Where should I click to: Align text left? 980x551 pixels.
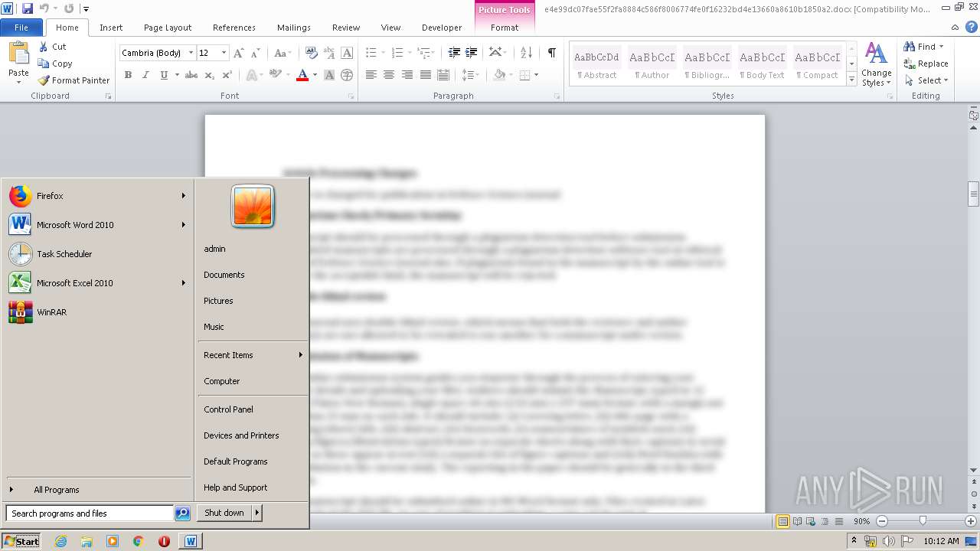click(x=371, y=75)
